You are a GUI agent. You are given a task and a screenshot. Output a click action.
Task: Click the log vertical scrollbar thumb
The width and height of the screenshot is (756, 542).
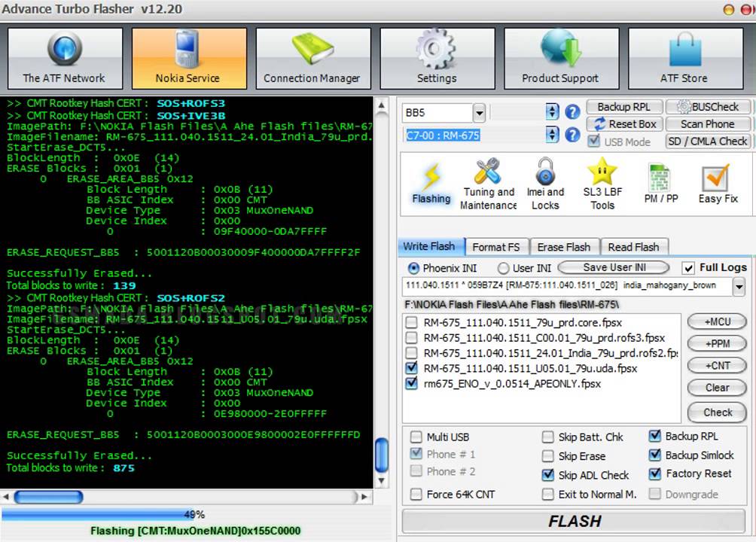(381, 454)
